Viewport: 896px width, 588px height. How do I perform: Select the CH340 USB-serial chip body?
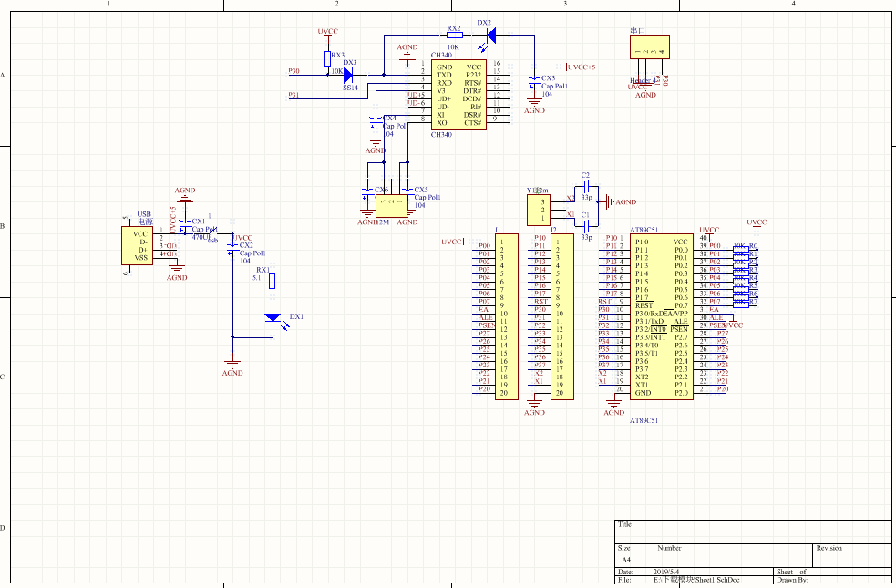point(458,95)
